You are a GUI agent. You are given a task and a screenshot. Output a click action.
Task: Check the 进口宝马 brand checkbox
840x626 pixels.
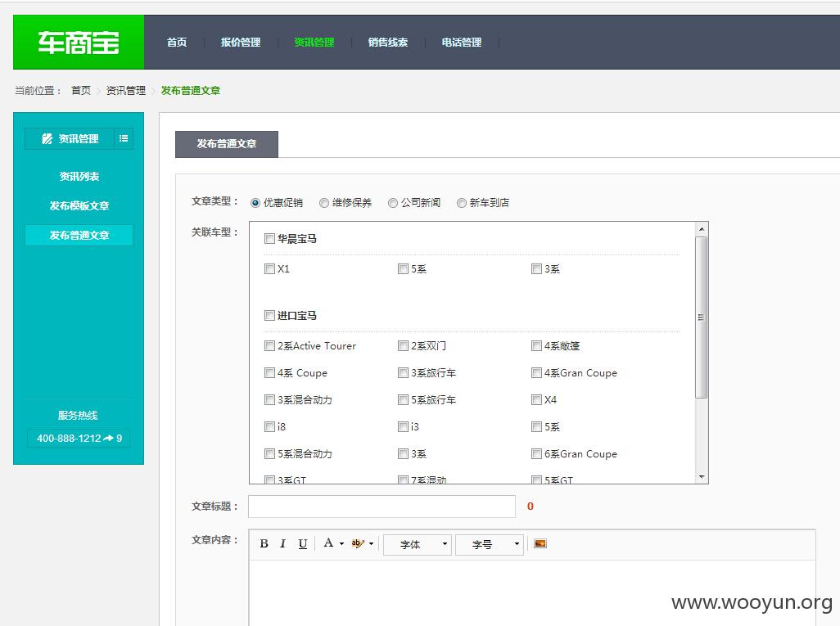pos(269,315)
